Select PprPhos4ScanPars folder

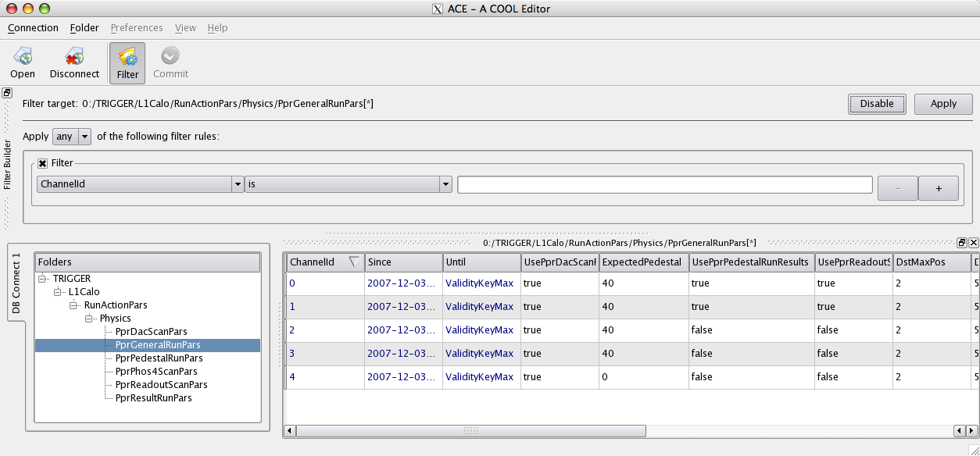coord(156,372)
